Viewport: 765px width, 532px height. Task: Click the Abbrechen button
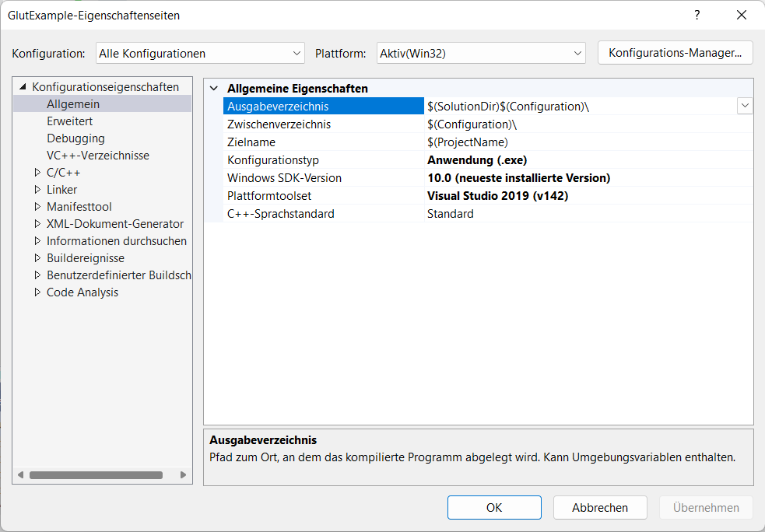600,508
